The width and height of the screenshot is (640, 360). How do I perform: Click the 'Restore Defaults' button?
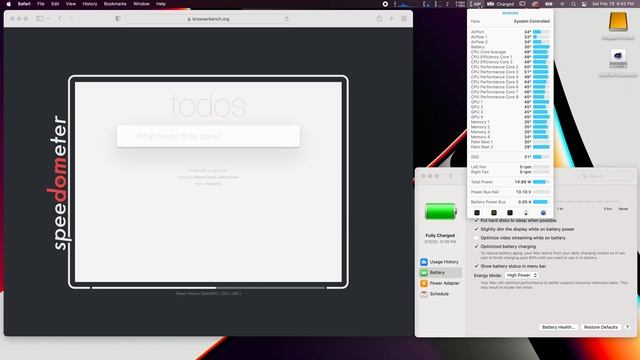coord(600,327)
